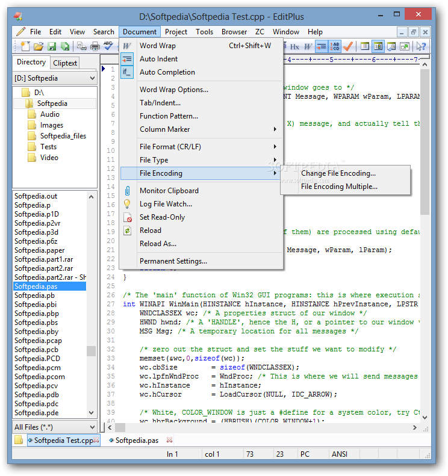Click the pencil icon beside File menu
Viewport: 448px width, 476px height.
pyautogui.click(x=20, y=31)
